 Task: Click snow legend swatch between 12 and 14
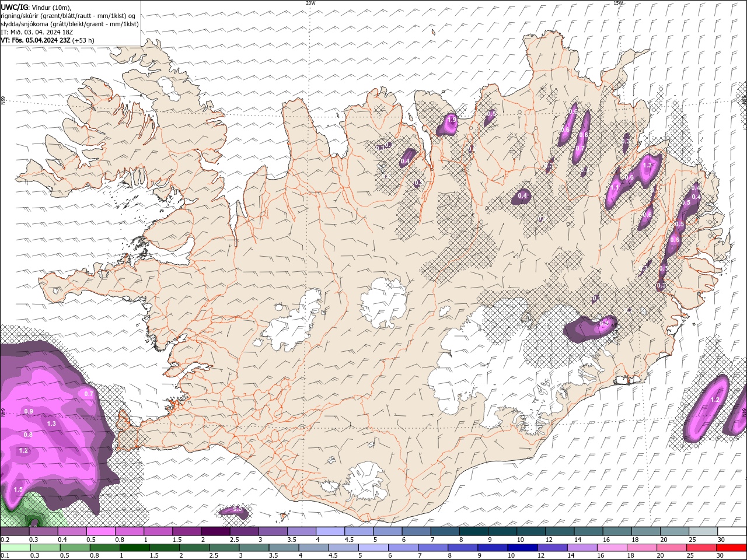(x=560, y=531)
